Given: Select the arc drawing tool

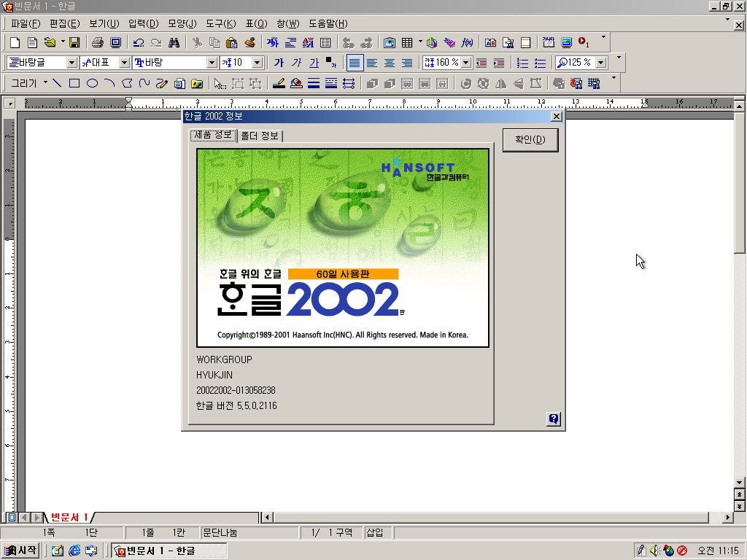Looking at the screenshot, I should [x=109, y=83].
